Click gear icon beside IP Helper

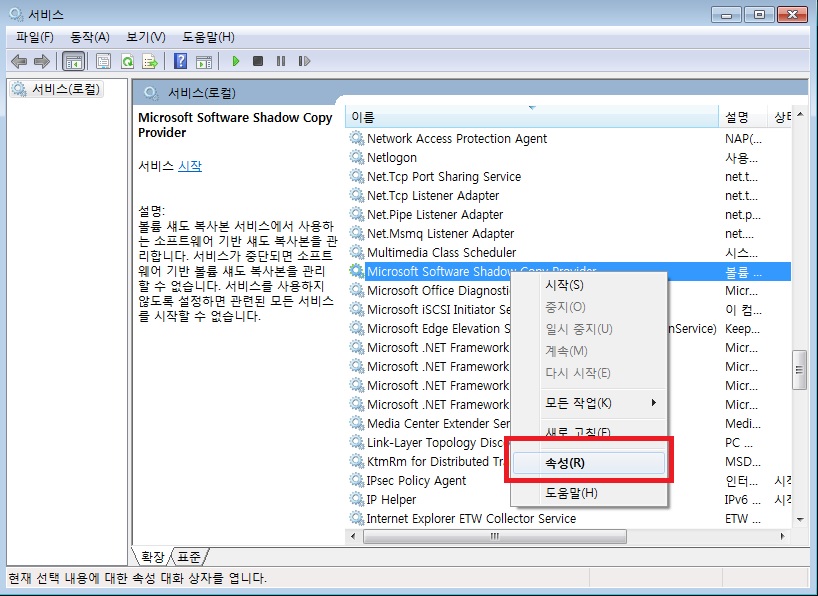[357, 499]
